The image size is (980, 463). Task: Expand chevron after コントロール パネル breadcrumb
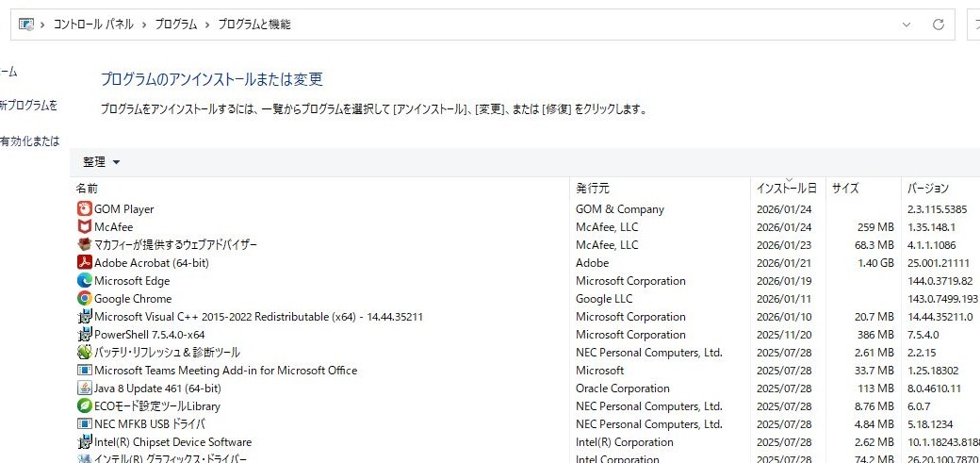click(x=144, y=25)
